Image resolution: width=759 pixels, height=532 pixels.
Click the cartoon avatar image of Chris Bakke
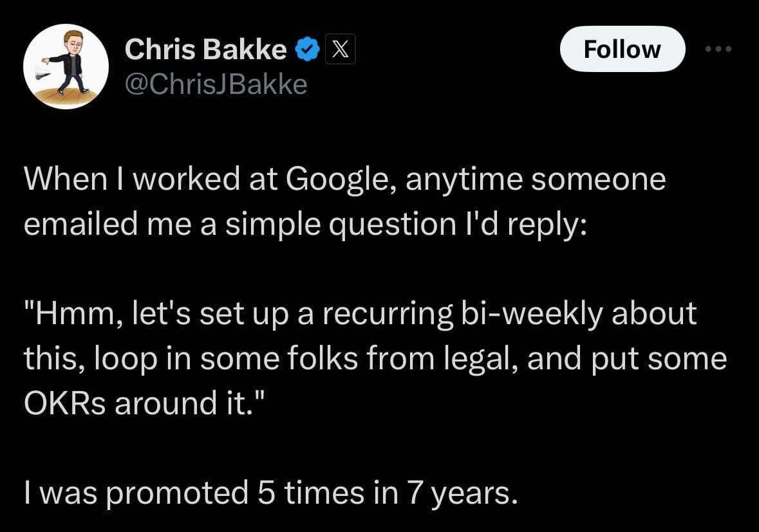click(66, 66)
